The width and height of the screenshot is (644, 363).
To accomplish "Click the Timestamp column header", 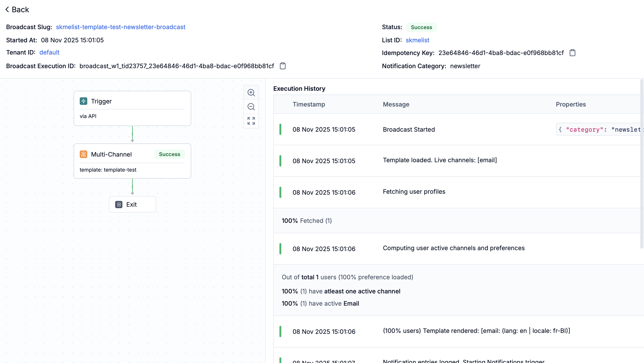I will pos(309,104).
